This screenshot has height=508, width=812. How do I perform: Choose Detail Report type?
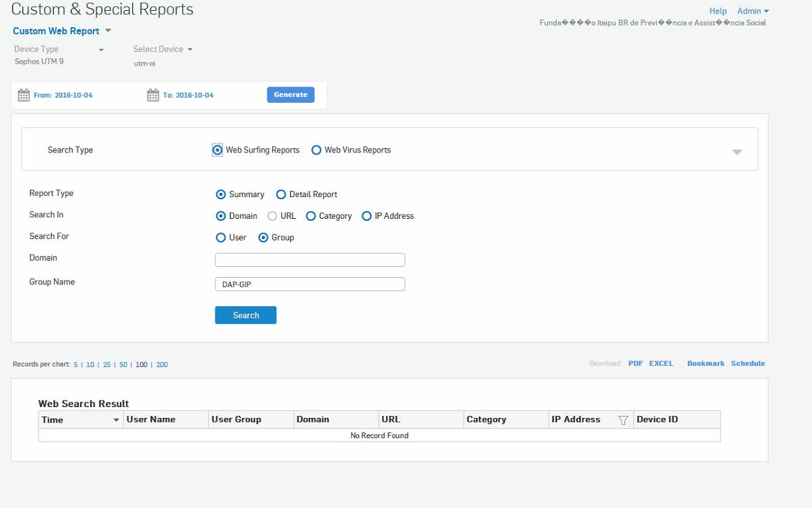[280, 194]
